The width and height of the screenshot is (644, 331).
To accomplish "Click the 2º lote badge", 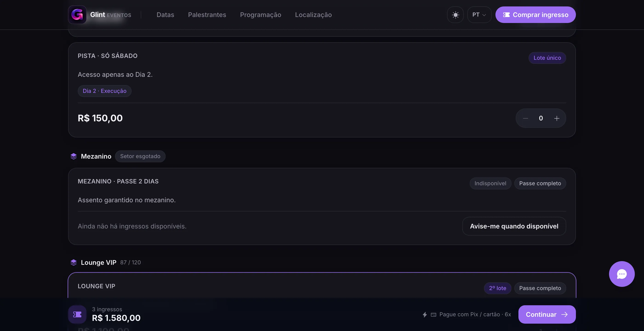I will click(497, 288).
